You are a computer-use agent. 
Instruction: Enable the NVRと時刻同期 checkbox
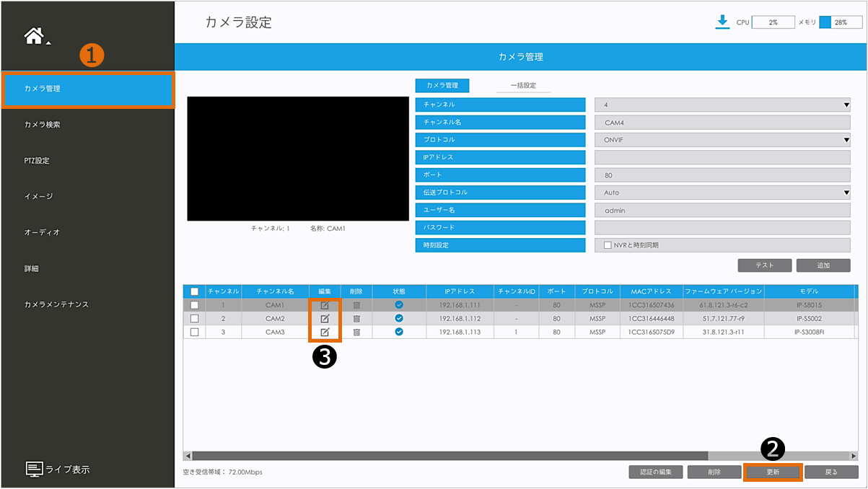(x=608, y=245)
